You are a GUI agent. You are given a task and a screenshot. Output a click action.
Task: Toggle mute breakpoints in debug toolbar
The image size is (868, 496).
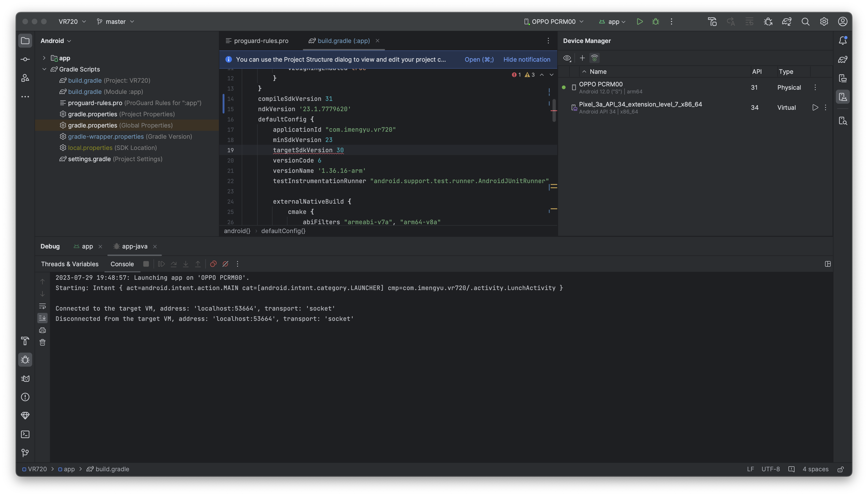[x=225, y=264]
